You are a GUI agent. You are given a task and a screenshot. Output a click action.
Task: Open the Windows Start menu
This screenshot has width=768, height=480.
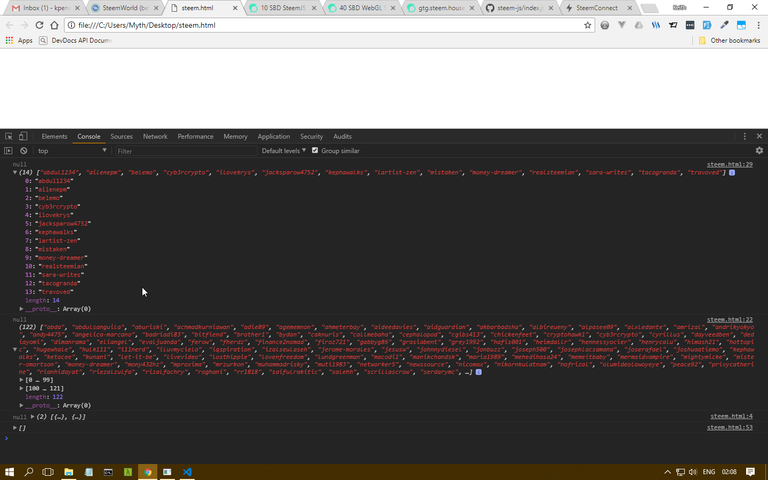tap(12, 471)
